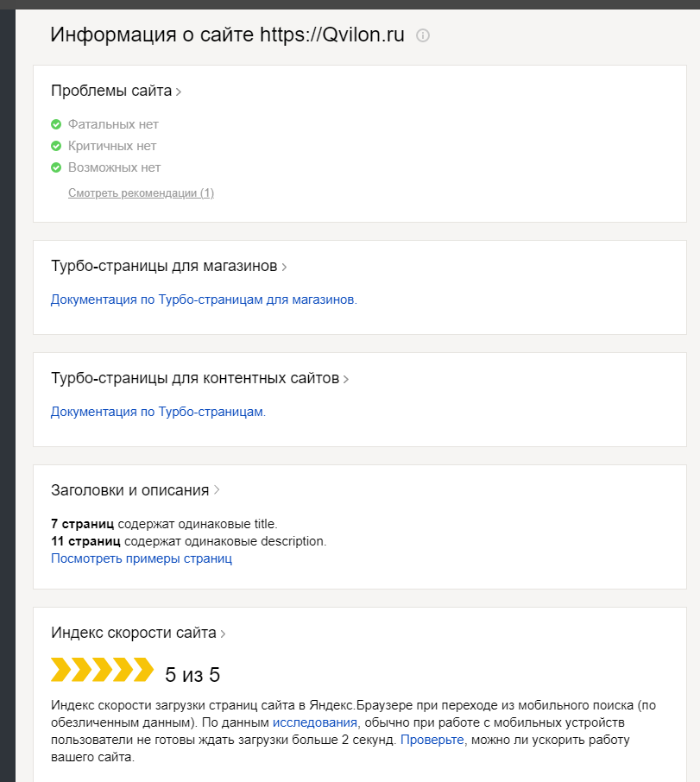Click the Заголовки и описания heading
This screenshot has height=782, width=700.
coord(129,490)
